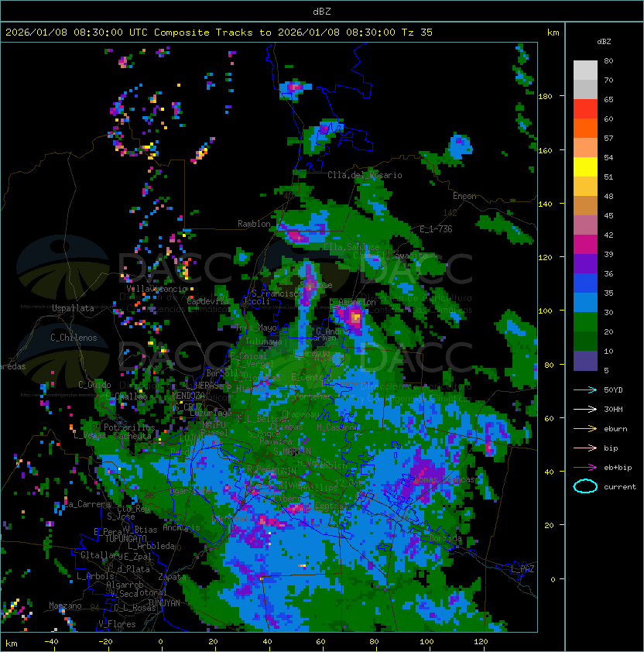Click the '50YD' legend label
Image resolution: width=644 pixels, height=652 pixels.
(x=613, y=390)
